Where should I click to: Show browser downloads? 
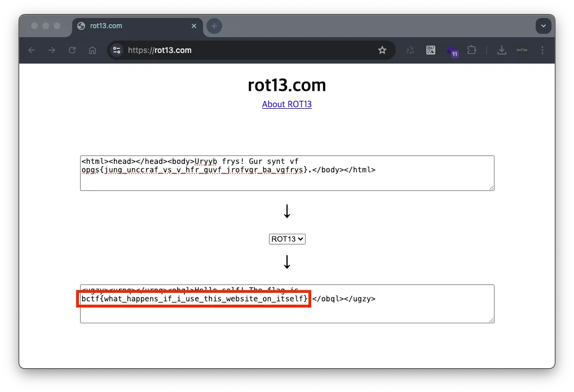502,50
